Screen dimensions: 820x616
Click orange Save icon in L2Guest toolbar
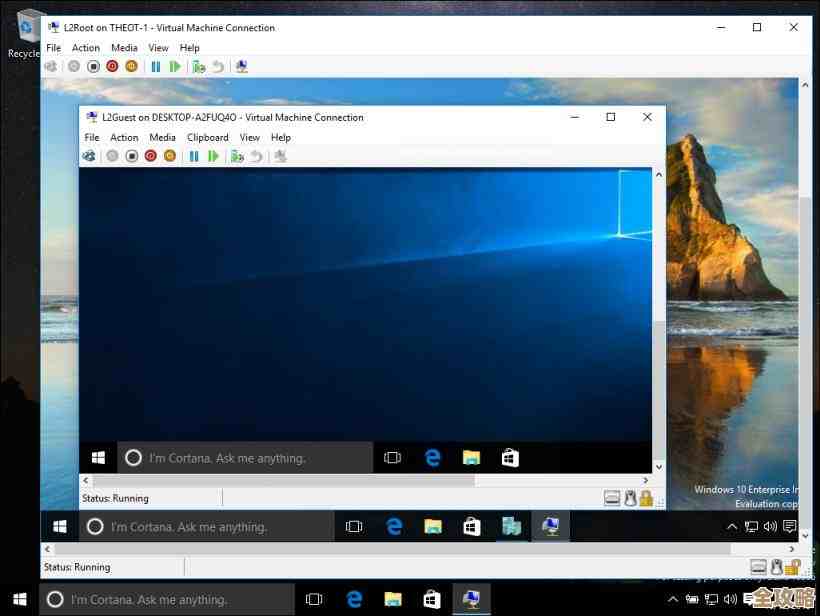coord(169,156)
